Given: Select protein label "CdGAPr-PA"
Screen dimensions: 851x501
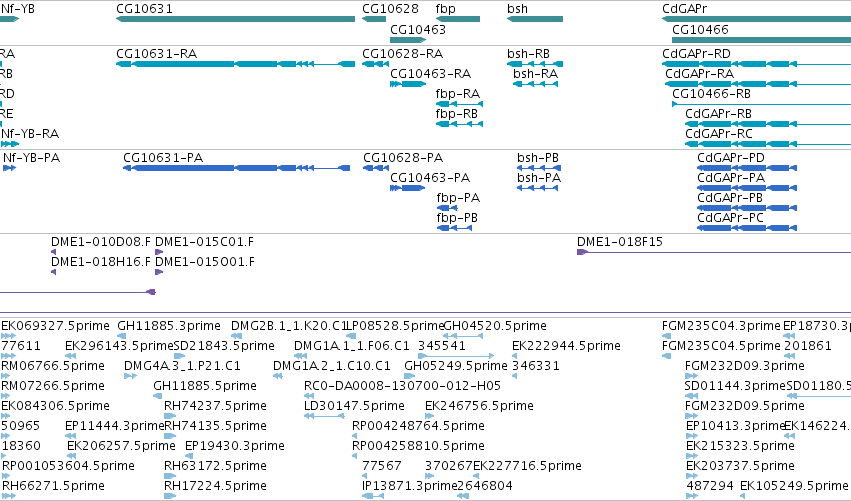Looking at the screenshot, I should tap(731, 178).
